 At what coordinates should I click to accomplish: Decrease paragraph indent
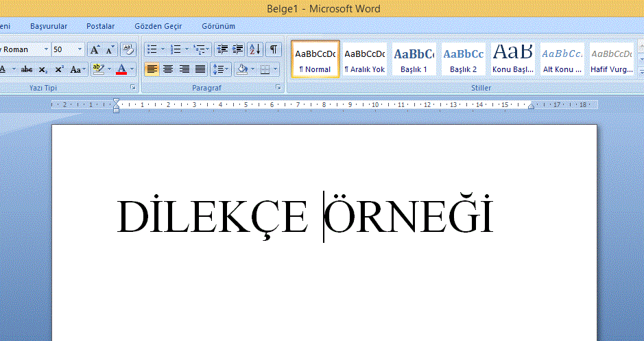[222, 49]
